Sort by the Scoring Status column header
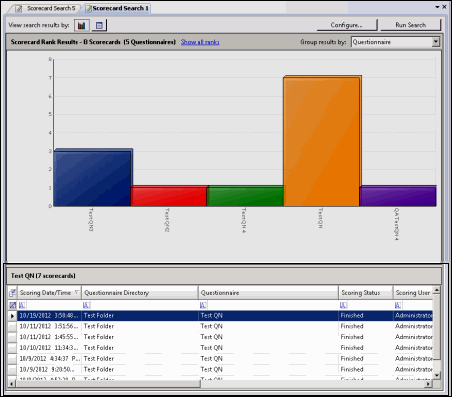Screen dimensions: 452x397 [366, 293]
